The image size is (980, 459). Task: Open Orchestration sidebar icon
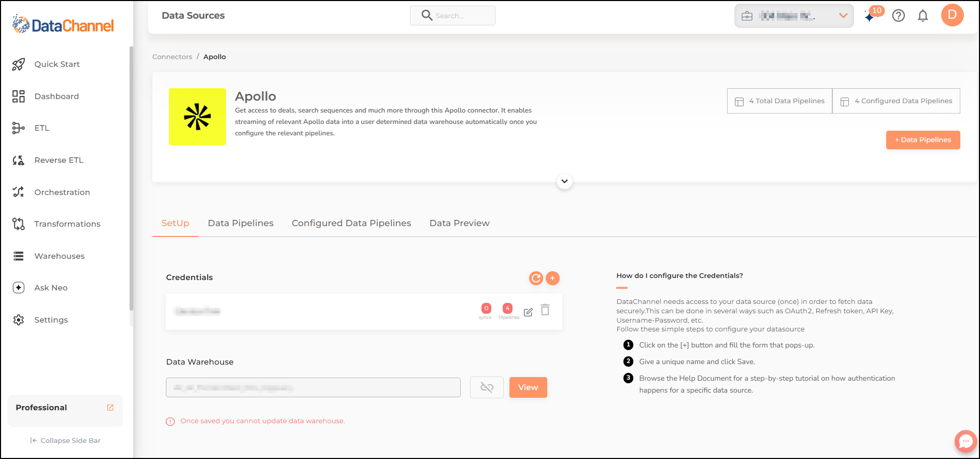pos(19,192)
